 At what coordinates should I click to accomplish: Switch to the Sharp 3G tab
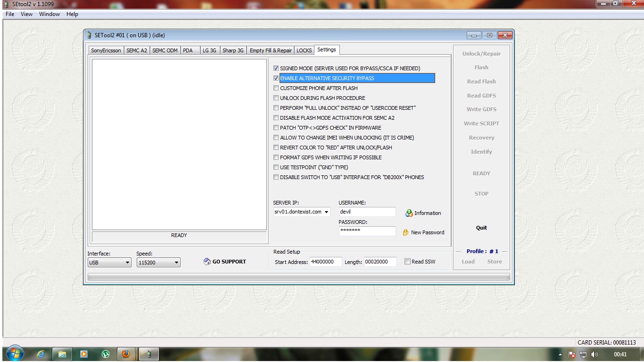(233, 50)
